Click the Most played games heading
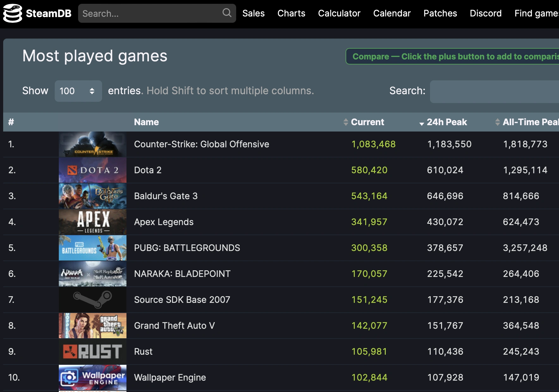Image resolution: width=559 pixels, height=392 pixels. pyautogui.click(x=95, y=56)
